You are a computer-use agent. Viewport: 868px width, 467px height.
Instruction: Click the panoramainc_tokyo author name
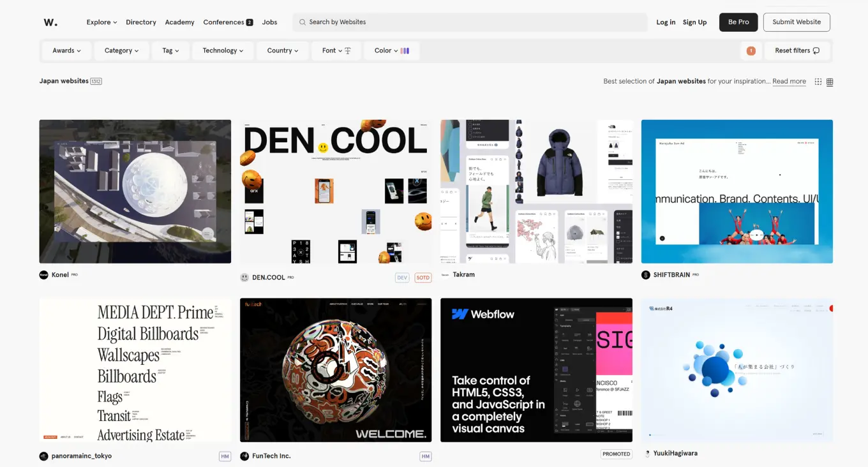tap(82, 456)
